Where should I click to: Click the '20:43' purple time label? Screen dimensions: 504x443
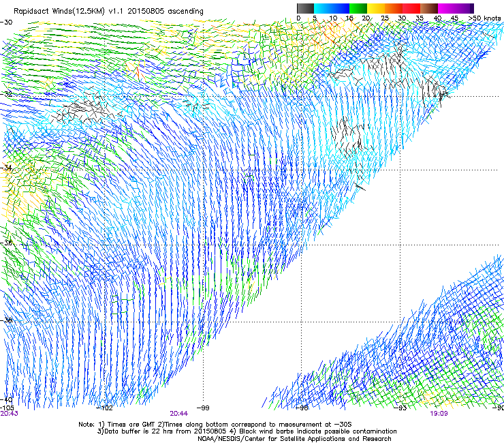pos(9,414)
